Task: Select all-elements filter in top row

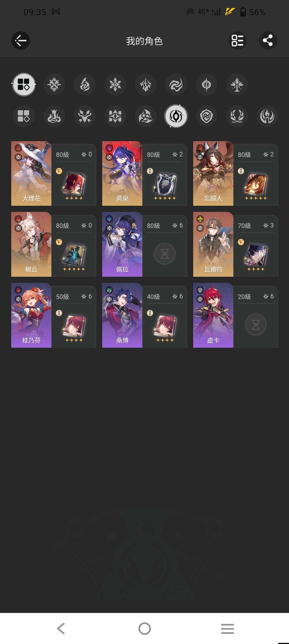Action: pyautogui.click(x=24, y=85)
